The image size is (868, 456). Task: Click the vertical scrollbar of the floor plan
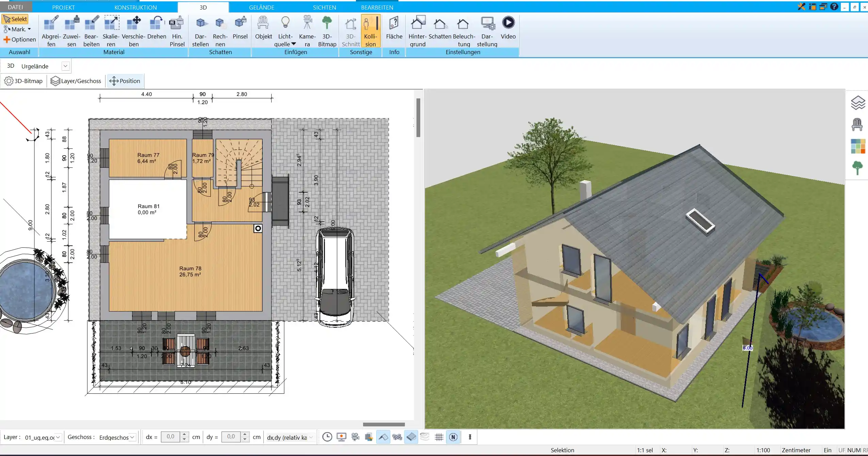pyautogui.click(x=418, y=118)
